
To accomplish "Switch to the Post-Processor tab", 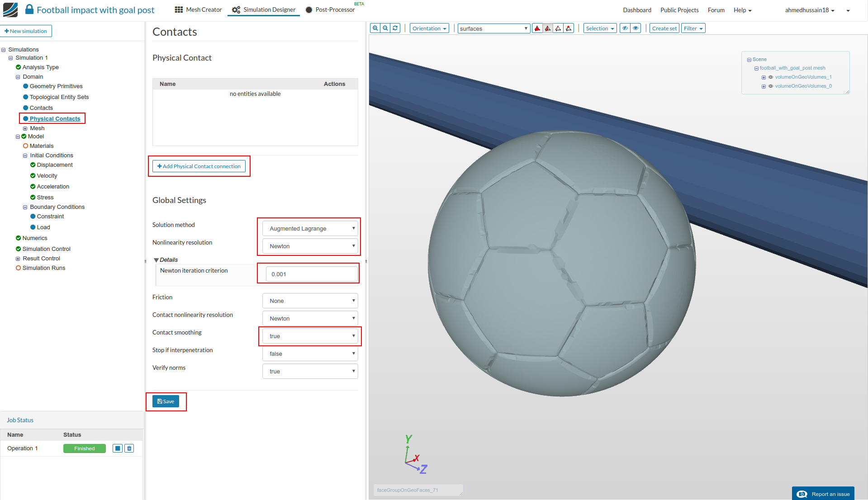I will tap(330, 9).
